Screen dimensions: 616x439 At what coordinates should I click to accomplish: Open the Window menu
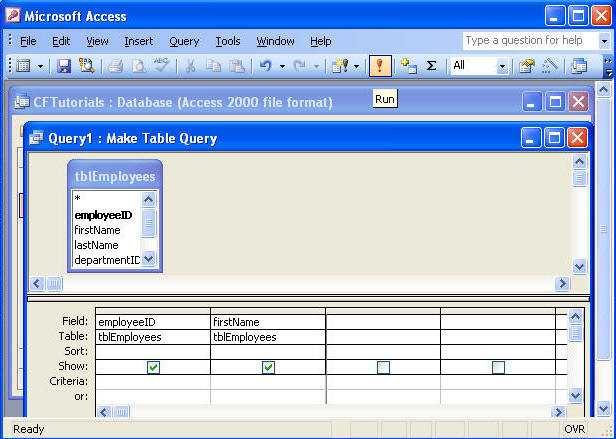click(275, 41)
